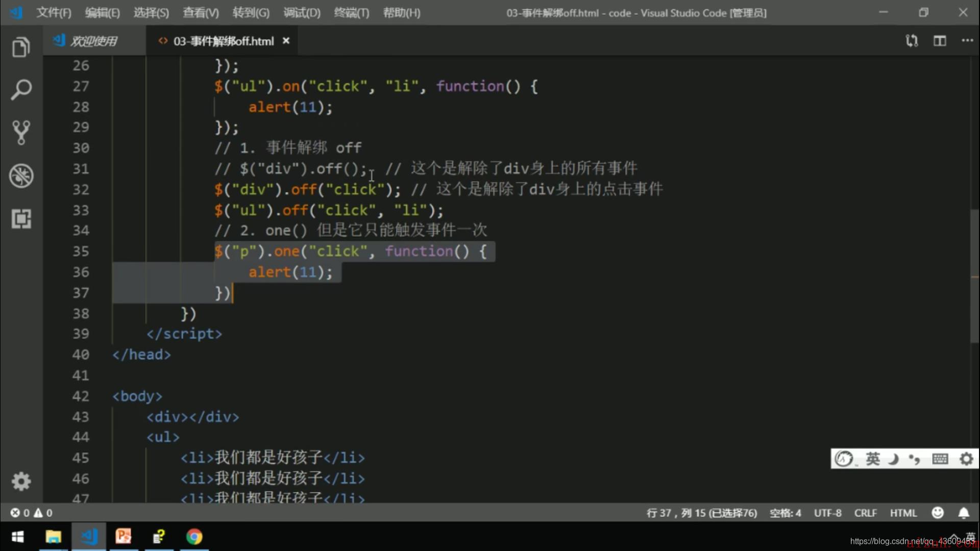Open the Source Control view
The image size is (980, 551).
[x=21, y=133]
